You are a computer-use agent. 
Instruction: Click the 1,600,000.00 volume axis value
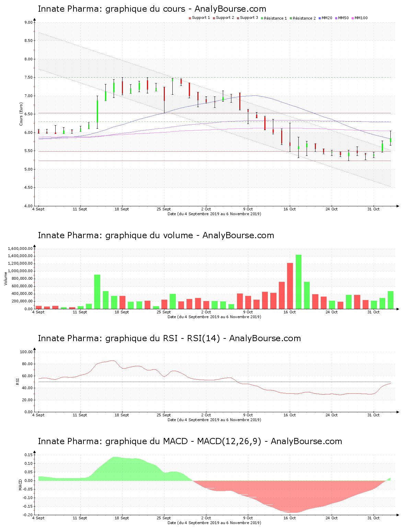tap(20, 248)
